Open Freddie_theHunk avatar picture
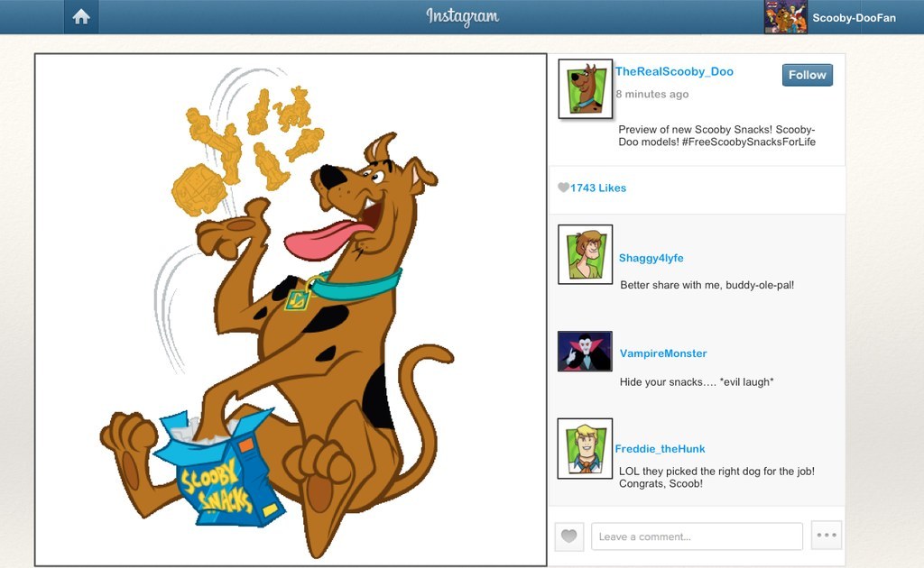 585,448
